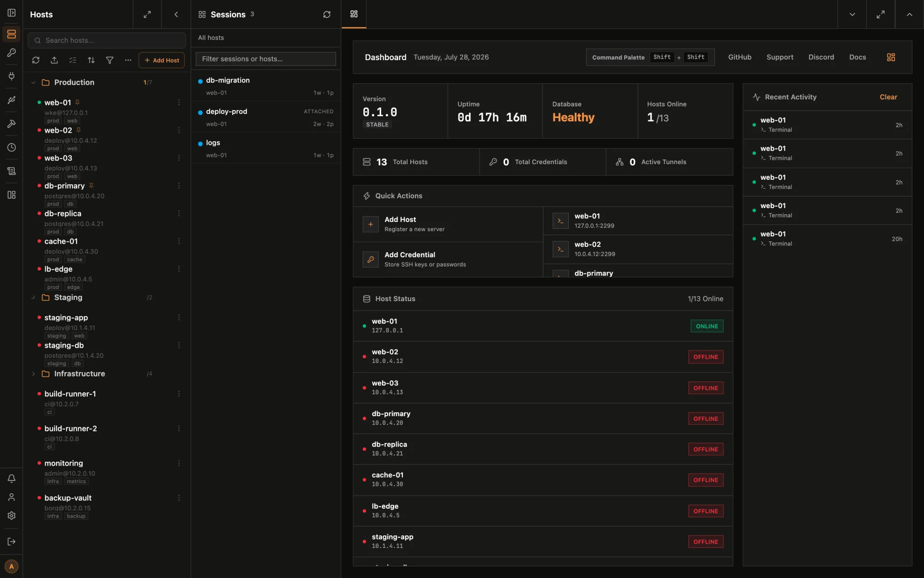Click the Total Hosts stat card

[416, 162]
